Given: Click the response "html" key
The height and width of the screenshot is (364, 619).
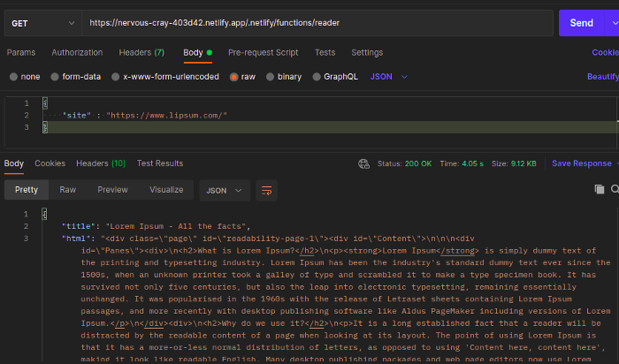Looking at the screenshot, I should 76,239.
